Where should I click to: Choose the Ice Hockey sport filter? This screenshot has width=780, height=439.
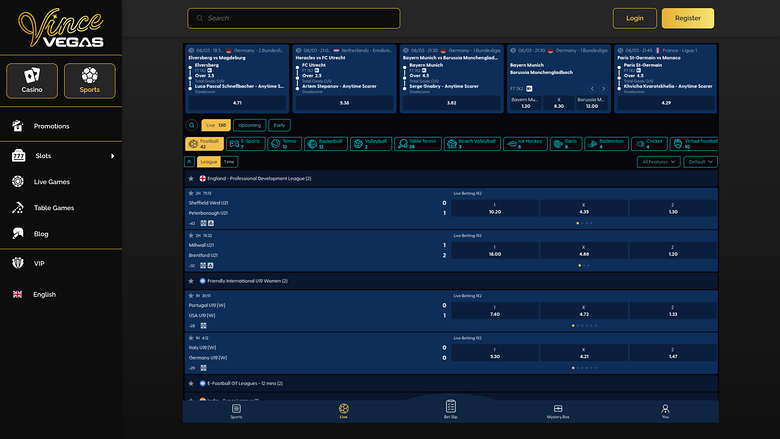pyautogui.click(x=523, y=144)
